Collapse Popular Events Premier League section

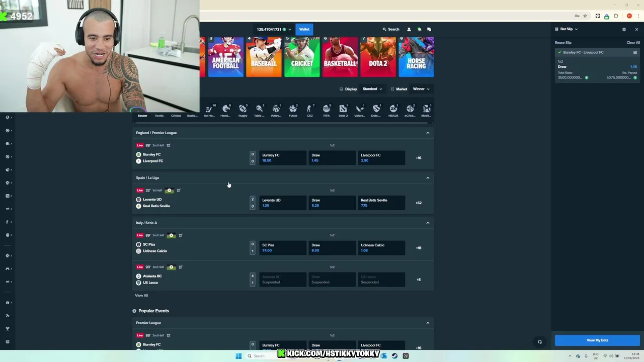tap(428, 323)
